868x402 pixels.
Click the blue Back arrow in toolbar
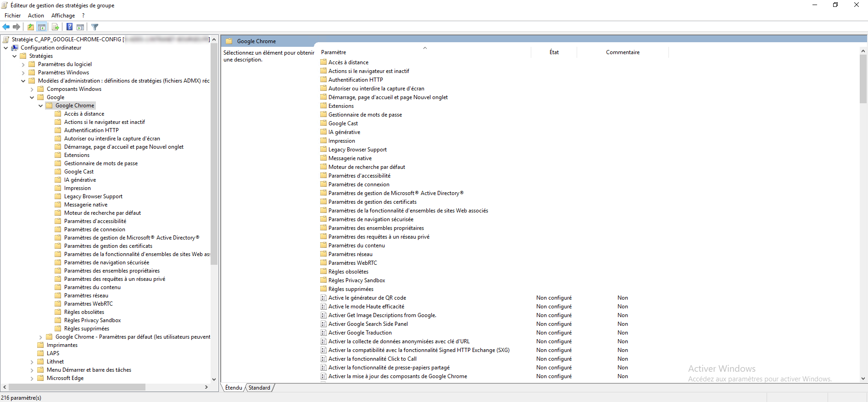[6, 27]
